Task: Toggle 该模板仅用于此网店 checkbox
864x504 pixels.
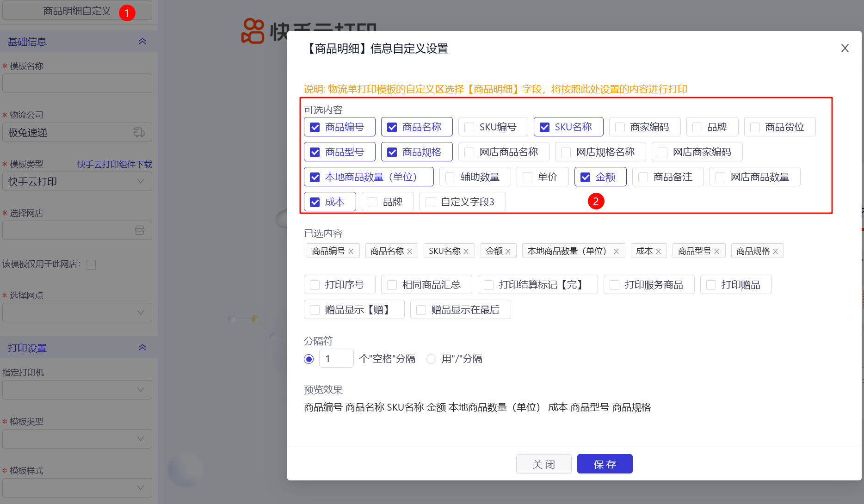Action: (x=91, y=264)
